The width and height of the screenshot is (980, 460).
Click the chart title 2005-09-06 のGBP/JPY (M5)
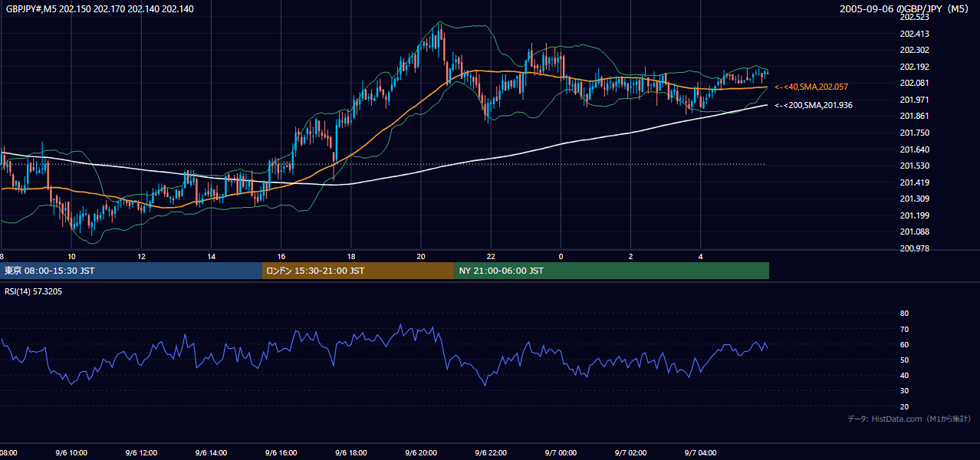[x=904, y=8]
